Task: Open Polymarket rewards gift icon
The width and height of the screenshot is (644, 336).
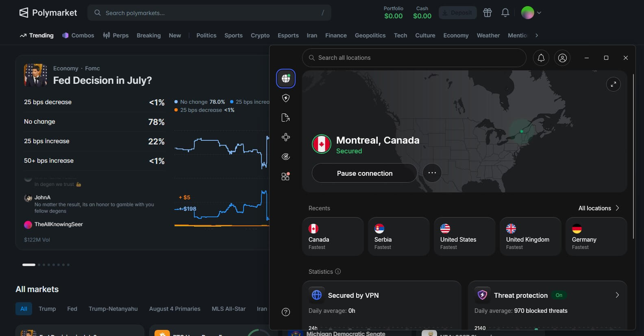Action: pos(487,13)
